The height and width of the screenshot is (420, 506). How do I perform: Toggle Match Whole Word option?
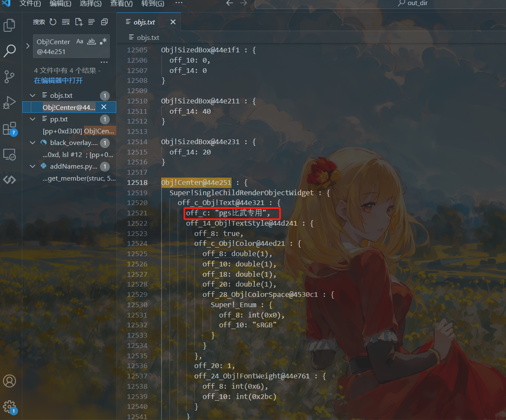(x=92, y=41)
